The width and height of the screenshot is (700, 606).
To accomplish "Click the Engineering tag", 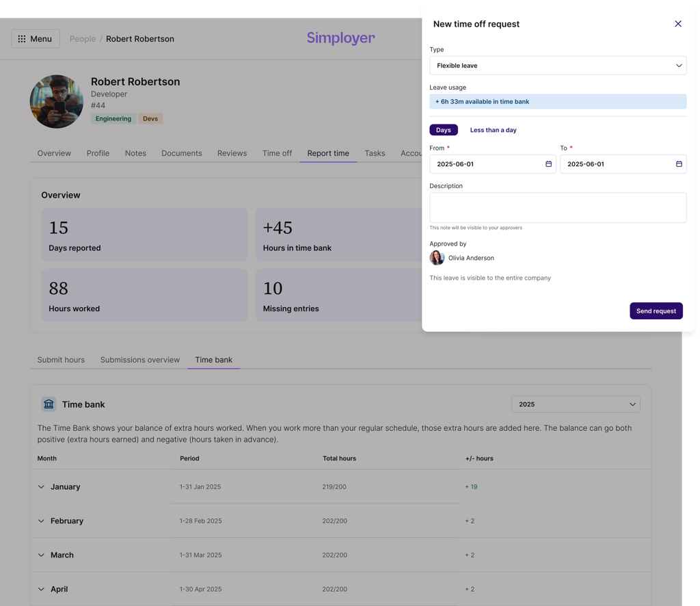I will pos(113,119).
